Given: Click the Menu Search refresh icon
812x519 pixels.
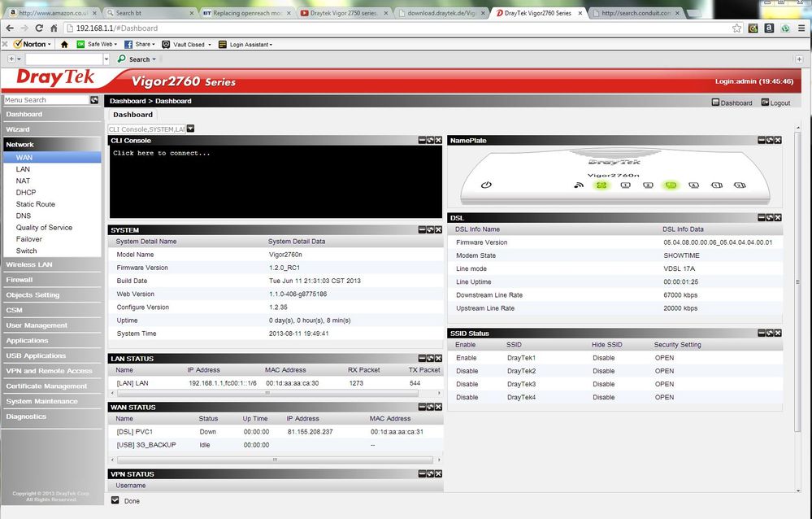Looking at the screenshot, I should point(94,100).
